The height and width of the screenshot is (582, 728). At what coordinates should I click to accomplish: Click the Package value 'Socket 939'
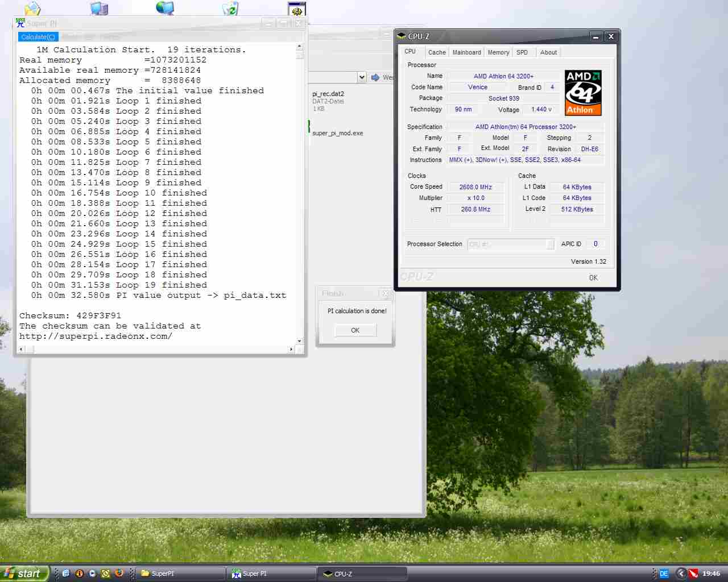click(x=503, y=98)
